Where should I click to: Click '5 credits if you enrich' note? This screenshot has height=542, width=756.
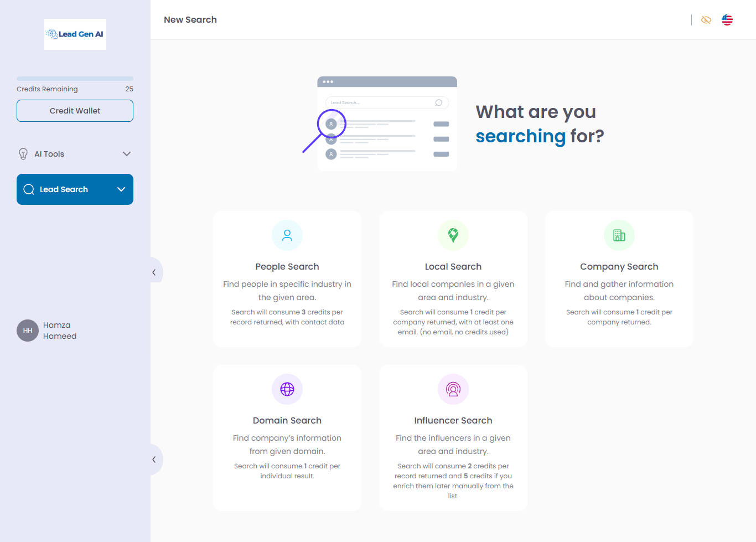coord(453,481)
